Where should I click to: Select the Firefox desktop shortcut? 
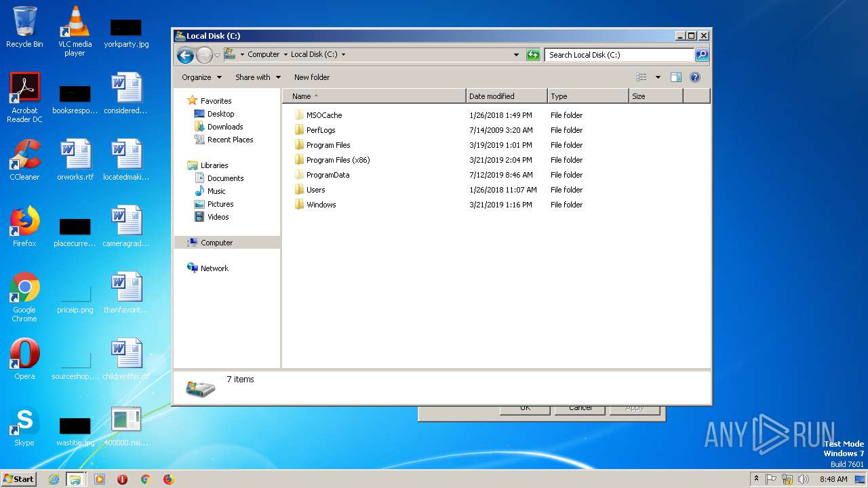pos(24,226)
